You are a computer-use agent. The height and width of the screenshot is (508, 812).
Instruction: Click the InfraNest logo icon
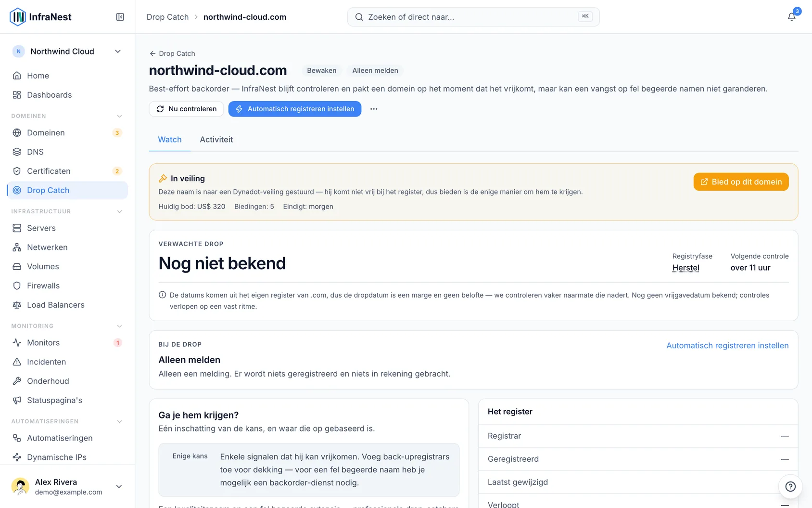18,17
